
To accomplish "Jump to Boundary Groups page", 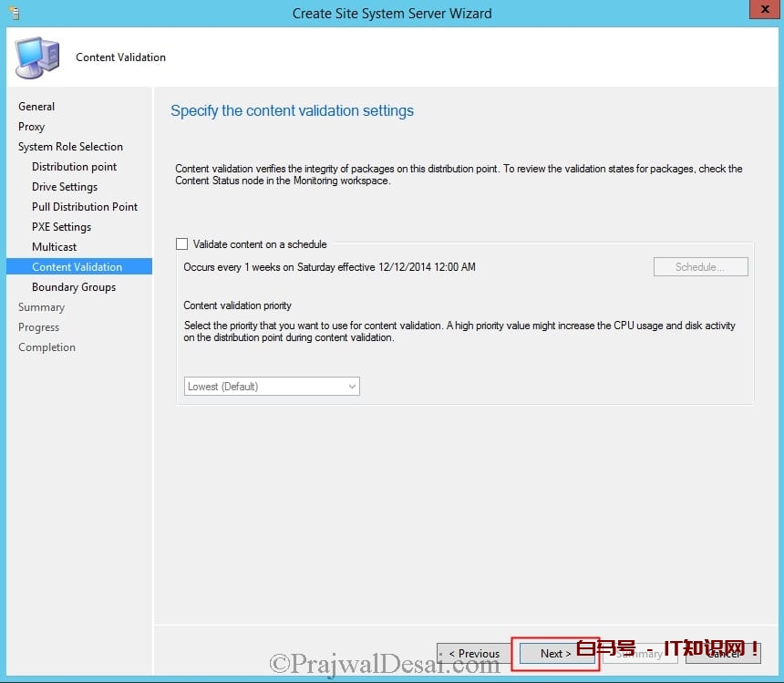I will coord(74,287).
